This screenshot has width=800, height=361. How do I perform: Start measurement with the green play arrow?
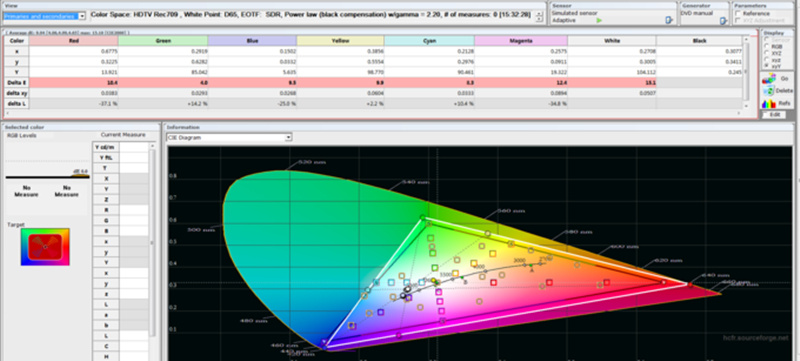click(599, 20)
